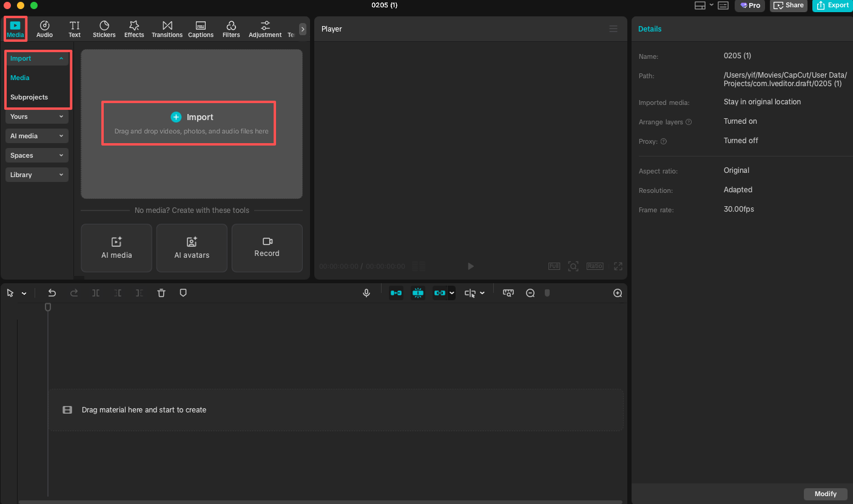Toggle the preview axis icon
The height and width of the screenshot is (504, 853).
(470, 293)
